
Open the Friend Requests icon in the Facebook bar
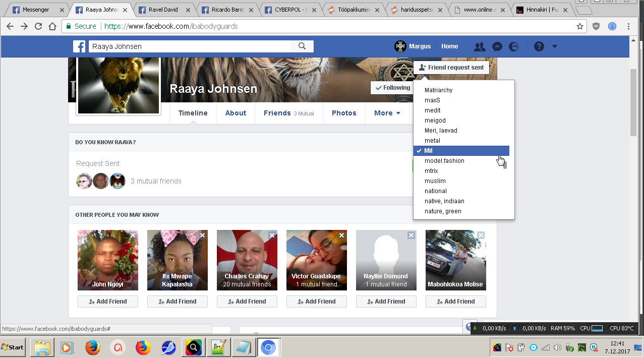pyautogui.click(x=480, y=46)
